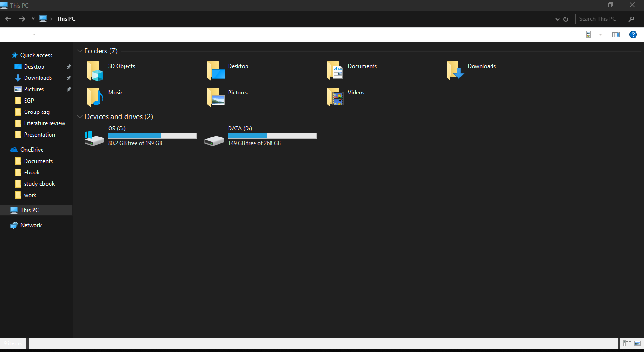Click the computer icon in address bar

tap(43, 19)
